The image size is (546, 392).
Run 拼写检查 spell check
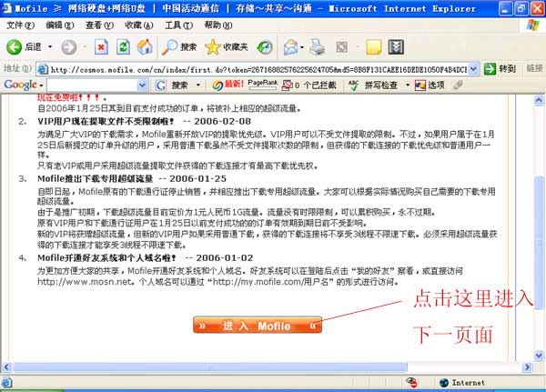[372, 85]
